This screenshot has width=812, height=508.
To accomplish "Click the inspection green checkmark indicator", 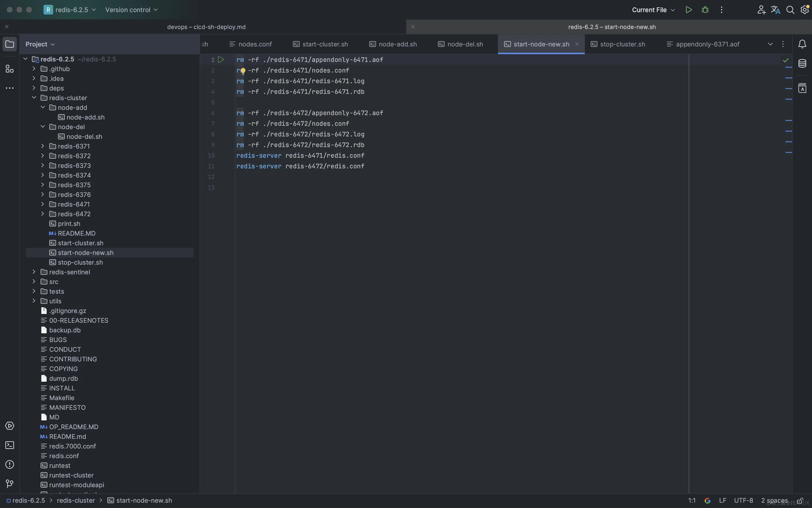I will [x=786, y=60].
